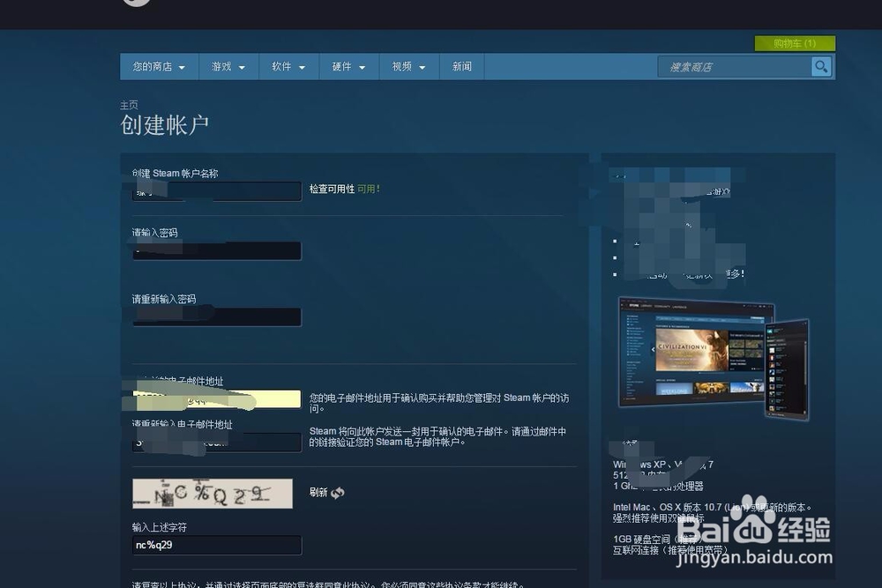882x588 pixels.
Task: Click 检查可用性 to check name availability
Action: click(332, 189)
